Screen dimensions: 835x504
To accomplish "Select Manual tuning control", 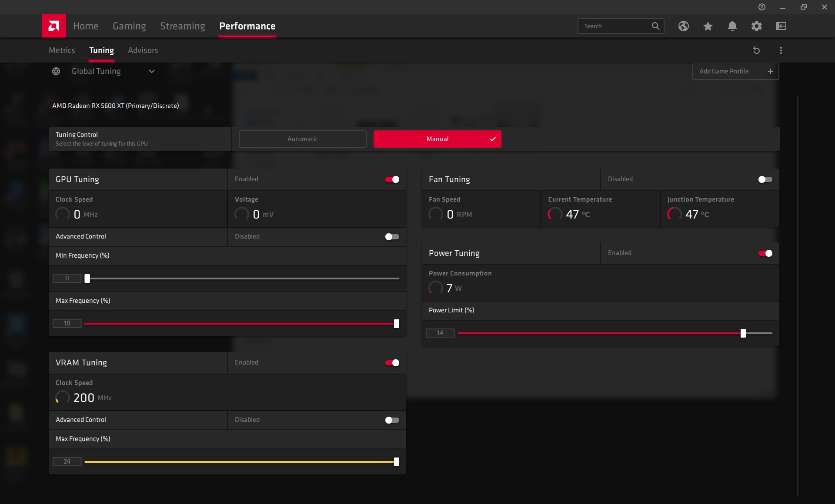I will (438, 139).
